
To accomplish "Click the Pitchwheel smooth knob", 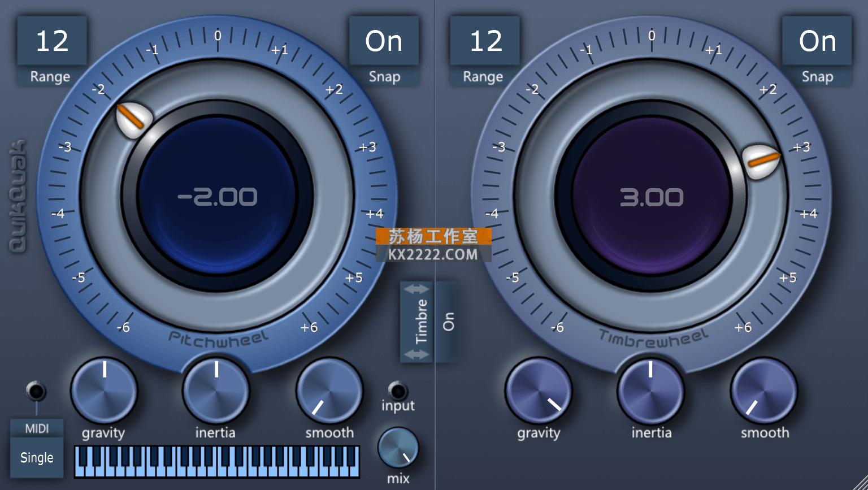I will 329,391.
